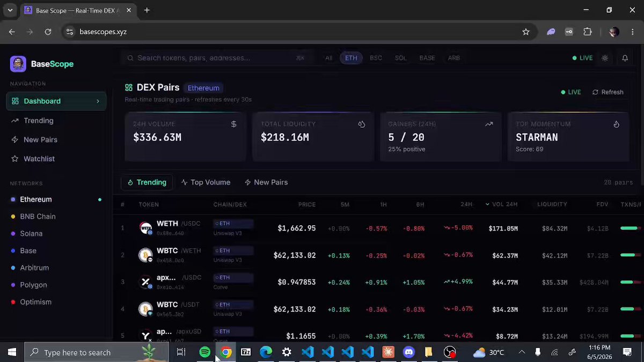Screen dimensions: 644x362
Task: Select the ETH chain filter
Action: [351, 58]
